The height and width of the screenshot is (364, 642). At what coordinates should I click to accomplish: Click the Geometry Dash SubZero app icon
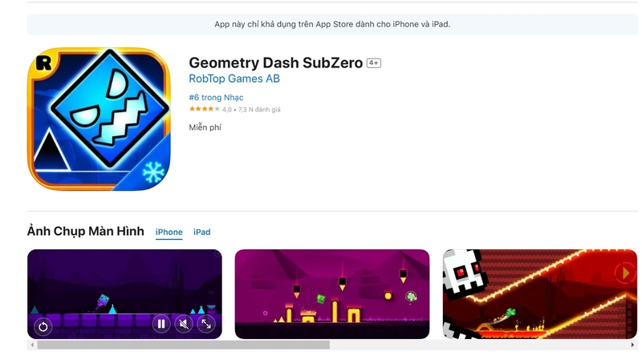tap(99, 119)
